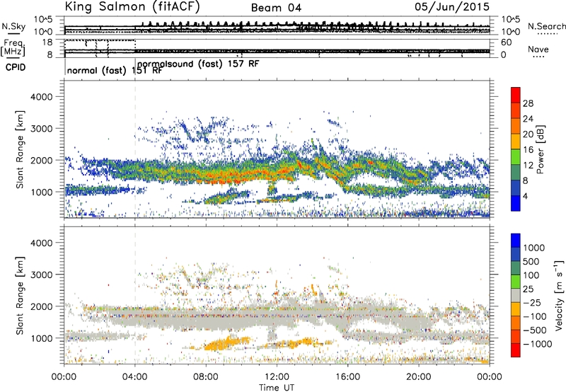Click the 'N.Search' legend label
The width and height of the screenshot is (566, 392).
(x=546, y=26)
